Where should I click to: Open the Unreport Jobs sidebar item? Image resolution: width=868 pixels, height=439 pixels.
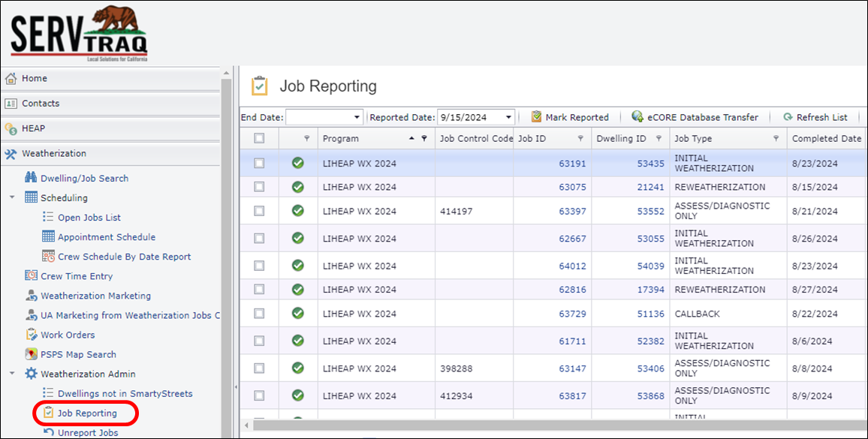tap(88, 432)
